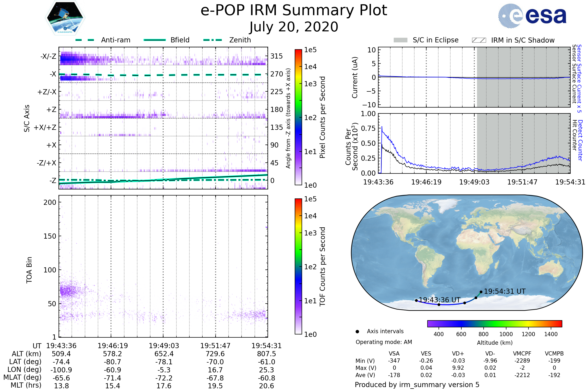Image resolution: width=588 pixels, height=392 pixels.
Task: Click the Anti-ram dashed legend line
Action: click(x=85, y=40)
